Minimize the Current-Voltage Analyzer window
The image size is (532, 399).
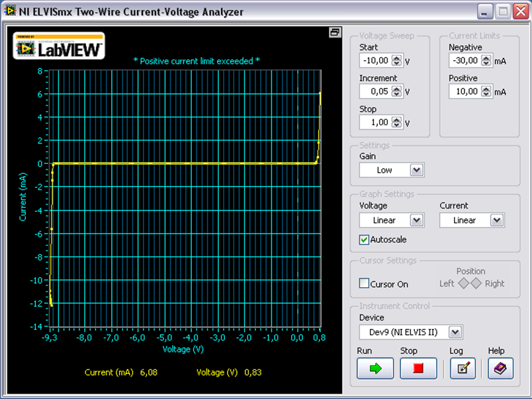click(x=485, y=11)
